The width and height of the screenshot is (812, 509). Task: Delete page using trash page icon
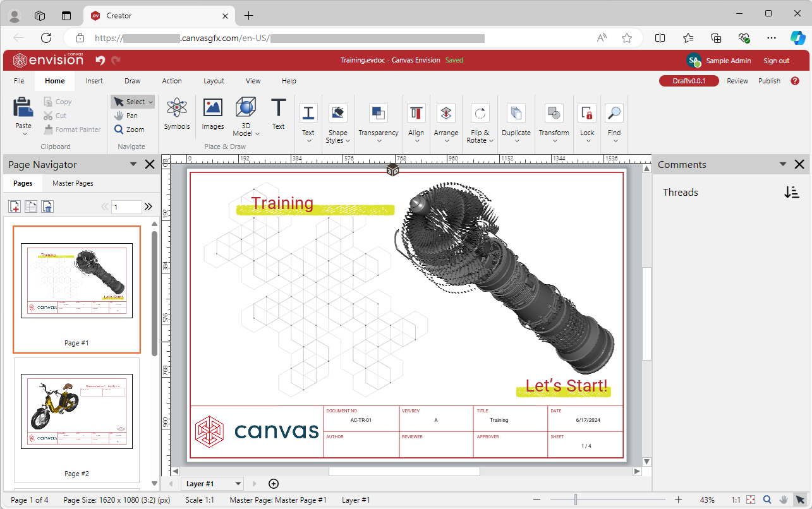47,207
